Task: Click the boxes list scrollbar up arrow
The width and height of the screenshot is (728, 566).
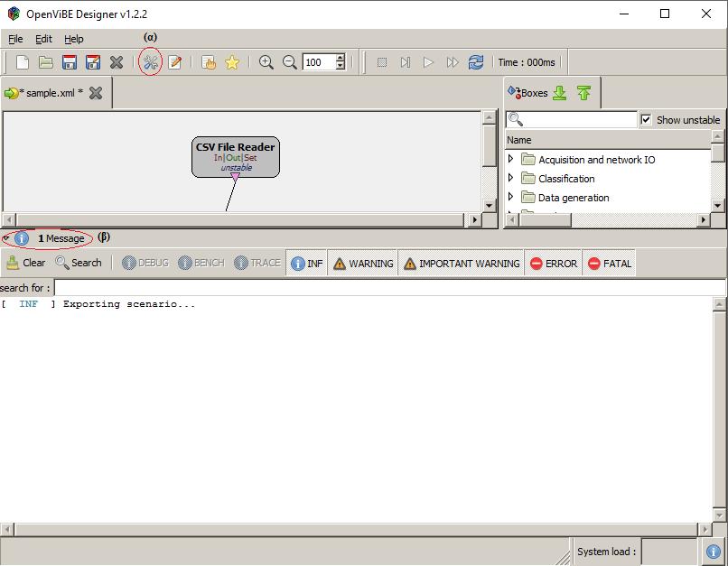Action: coord(717,136)
